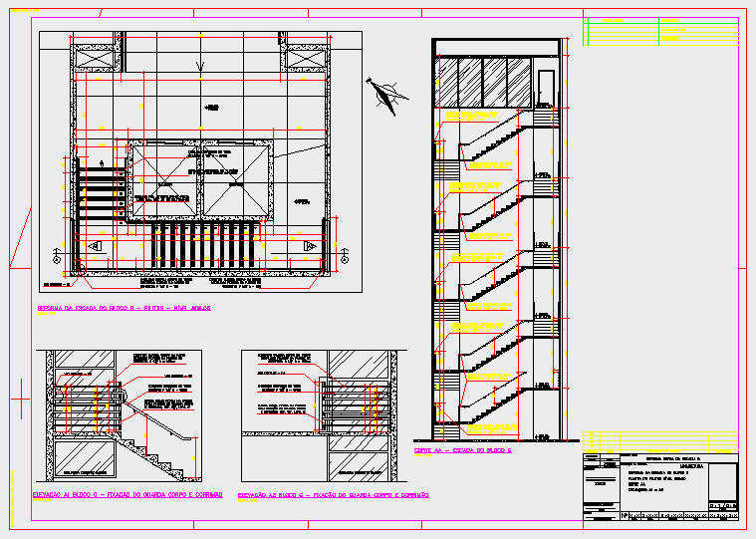Image resolution: width=756 pixels, height=539 pixels.
Task: Click the A1 guardrail elevation with diagonal stairs
Action: point(120,415)
